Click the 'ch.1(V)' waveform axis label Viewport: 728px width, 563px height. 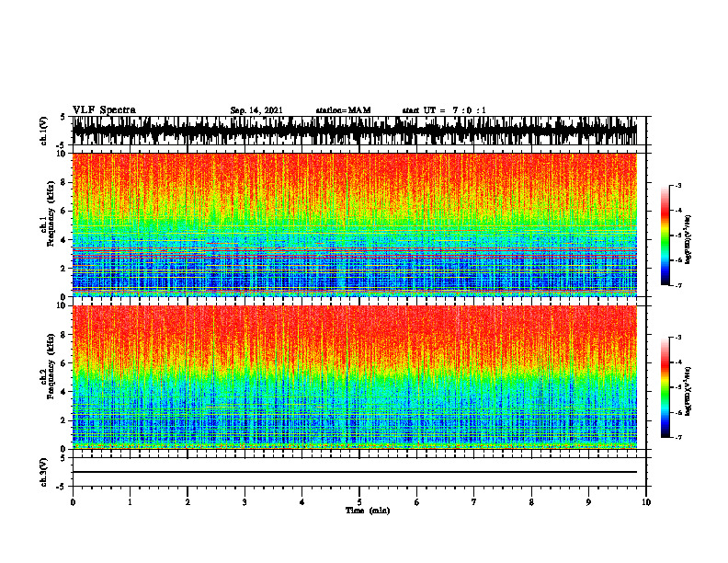tap(44, 131)
